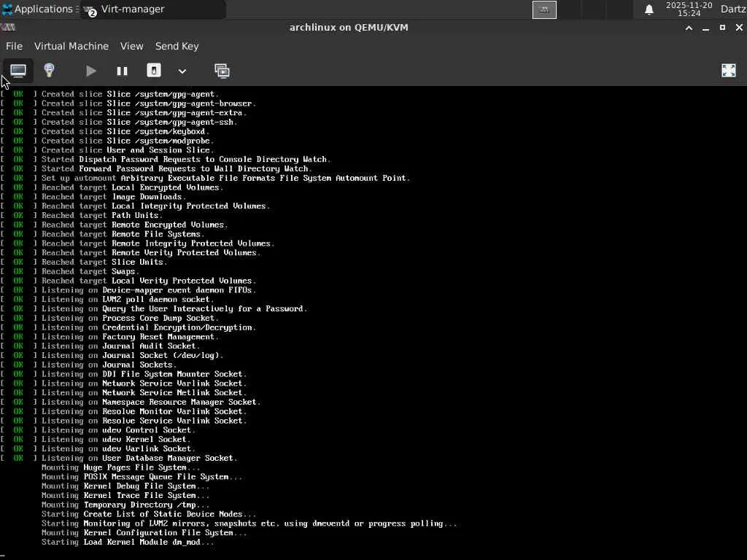Click 'Starting Load Kernel Module dm_mod...' line
747x560 pixels.
(x=128, y=542)
